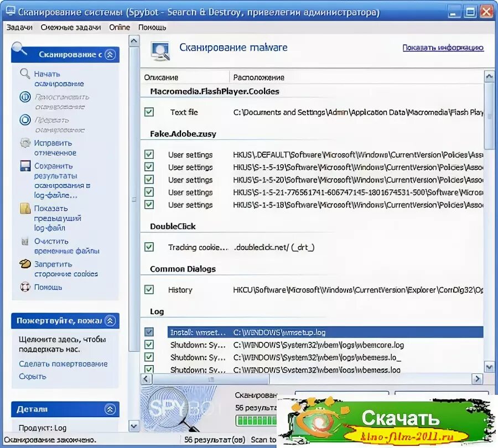The height and width of the screenshot is (448, 498).
Task: Open the Online menu
Action: pyautogui.click(x=120, y=27)
